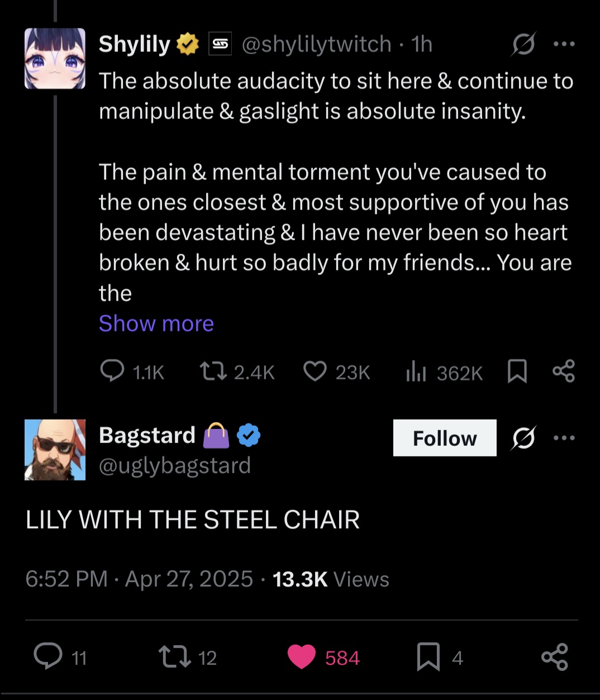Reply to Shylily's quoted tweet
The height and width of the screenshot is (700, 600).
coord(112,372)
